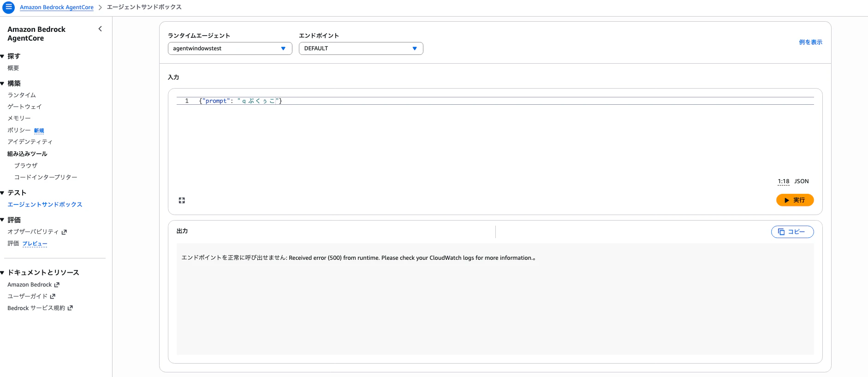
Task: Open アイデンティティ in the sidebar
Action: pyautogui.click(x=30, y=142)
